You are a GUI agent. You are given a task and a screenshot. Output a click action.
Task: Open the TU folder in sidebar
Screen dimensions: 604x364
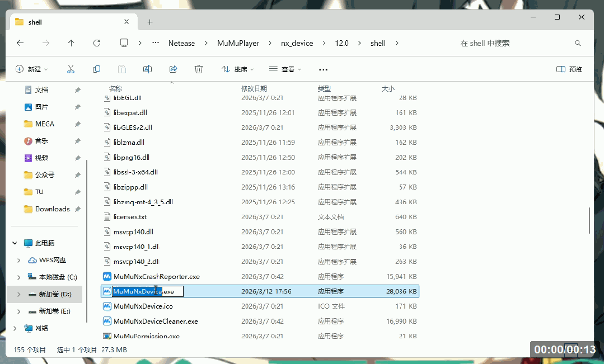pyautogui.click(x=39, y=192)
